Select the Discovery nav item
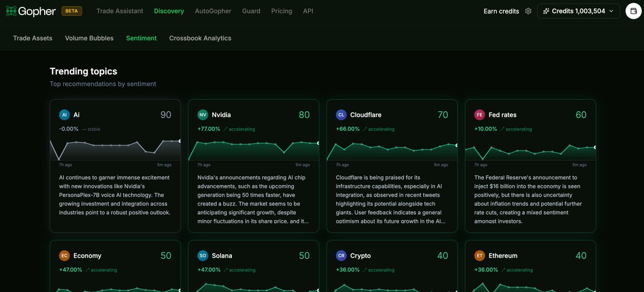 coord(169,11)
